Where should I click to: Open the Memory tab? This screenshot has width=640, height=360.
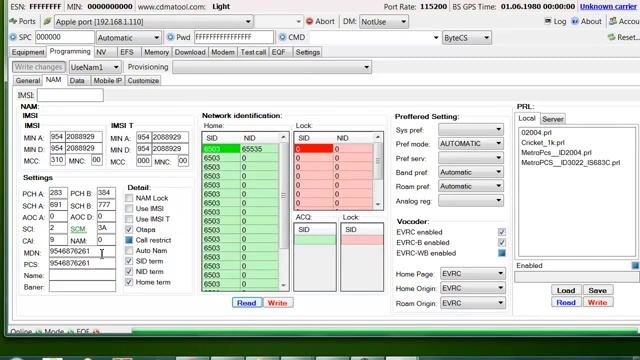click(x=156, y=52)
